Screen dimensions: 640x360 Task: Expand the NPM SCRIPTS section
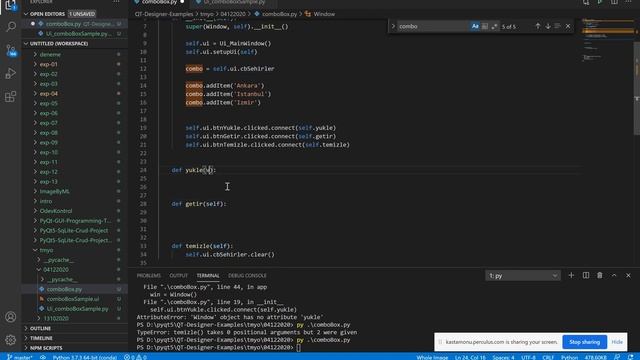tap(46, 348)
